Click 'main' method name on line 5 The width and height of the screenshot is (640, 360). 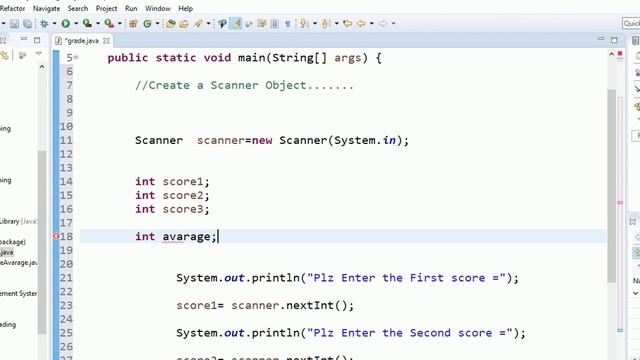(251, 58)
